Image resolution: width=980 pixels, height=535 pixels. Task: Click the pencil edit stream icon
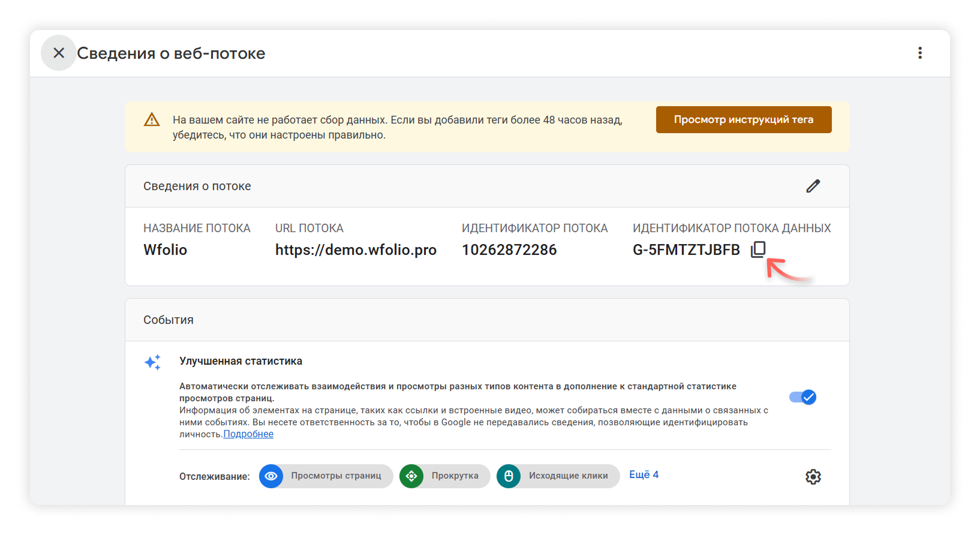pyautogui.click(x=813, y=187)
